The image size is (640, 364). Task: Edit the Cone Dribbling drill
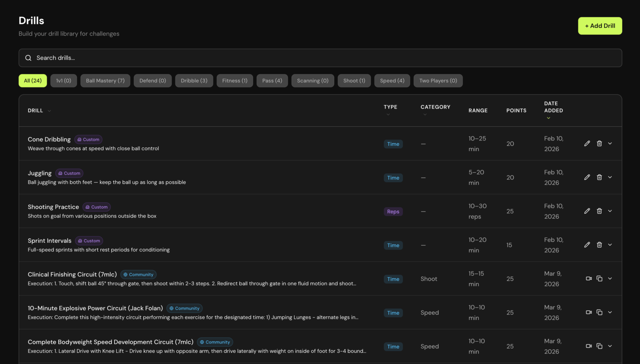(587, 144)
